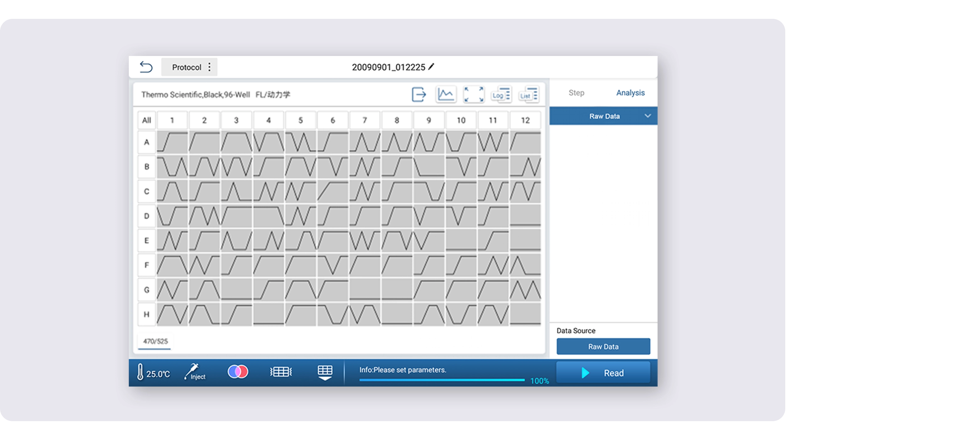
Task: Click the plate shake icon
Action: point(281,372)
